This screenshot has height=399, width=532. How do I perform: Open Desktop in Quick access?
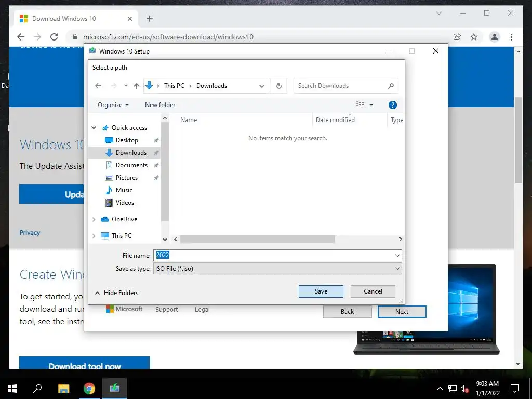127,140
